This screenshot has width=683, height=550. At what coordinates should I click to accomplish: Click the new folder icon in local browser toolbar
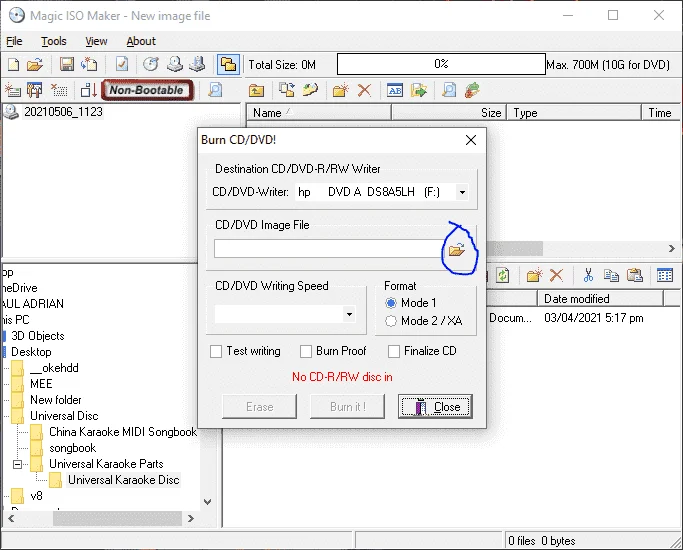534,275
